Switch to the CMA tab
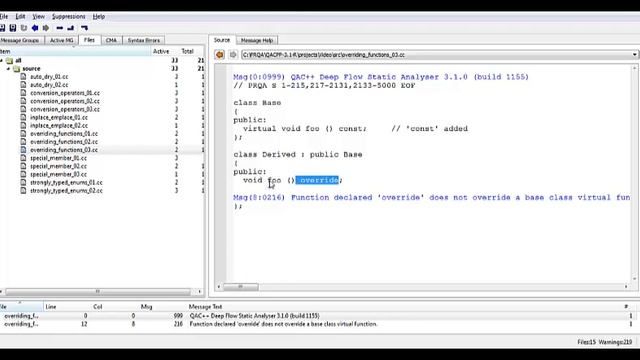 (111, 40)
